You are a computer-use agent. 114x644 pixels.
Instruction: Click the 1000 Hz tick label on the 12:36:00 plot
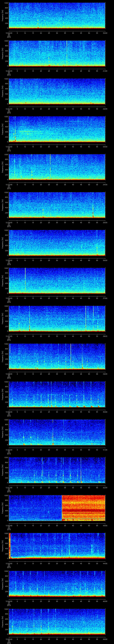[6, 268]
